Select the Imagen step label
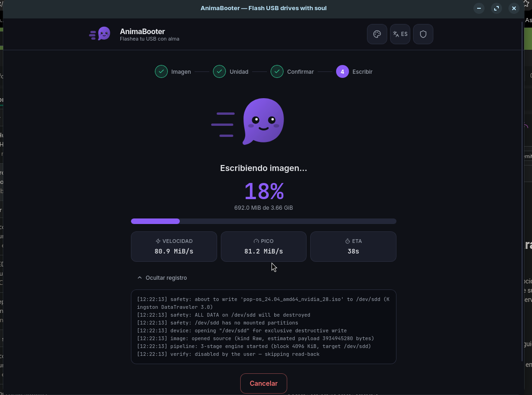The width and height of the screenshot is (532, 395). [181, 71]
